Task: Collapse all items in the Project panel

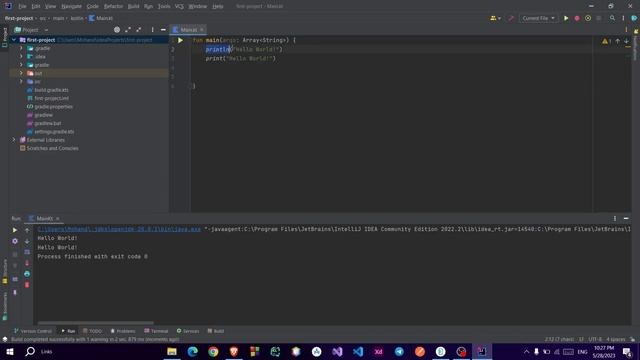Action: click(139, 30)
